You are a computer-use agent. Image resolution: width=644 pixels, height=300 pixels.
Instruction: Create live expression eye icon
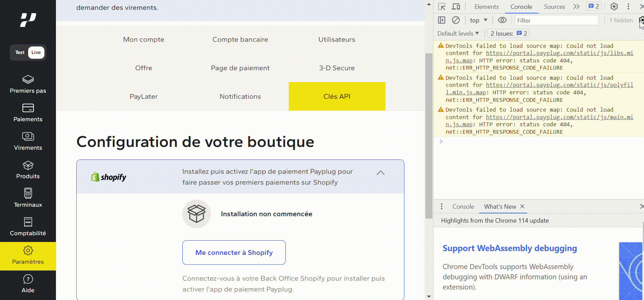pos(502,20)
